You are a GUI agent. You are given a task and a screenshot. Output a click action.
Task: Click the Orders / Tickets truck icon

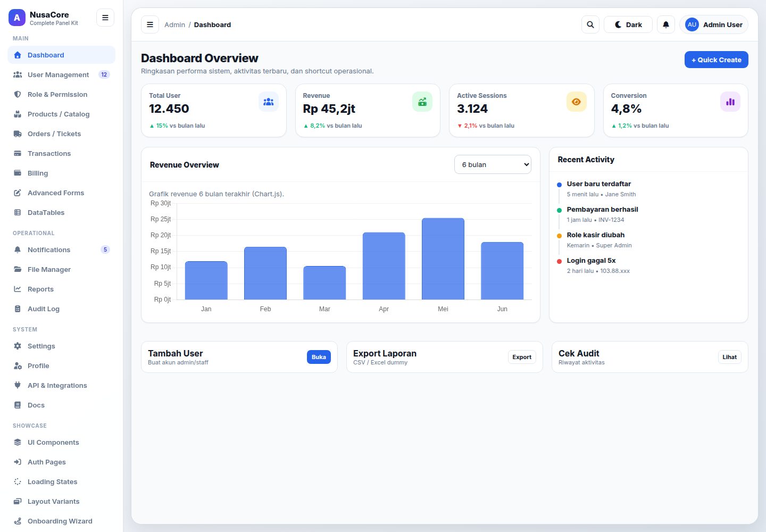pyautogui.click(x=18, y=134)
